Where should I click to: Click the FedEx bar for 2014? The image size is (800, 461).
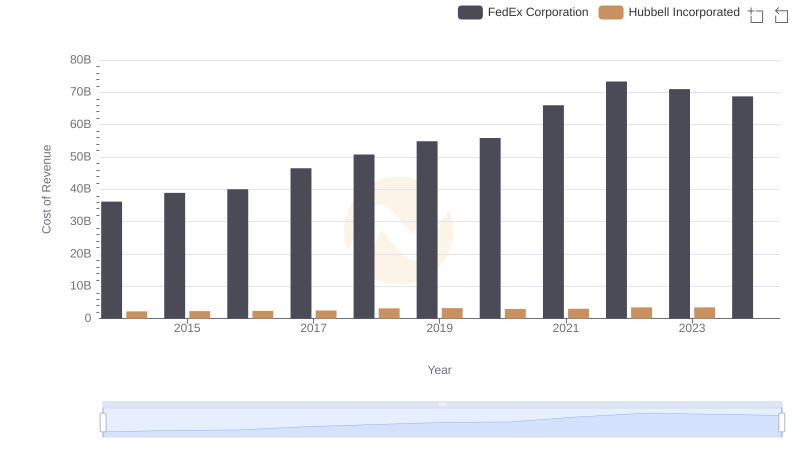[112, 259]
